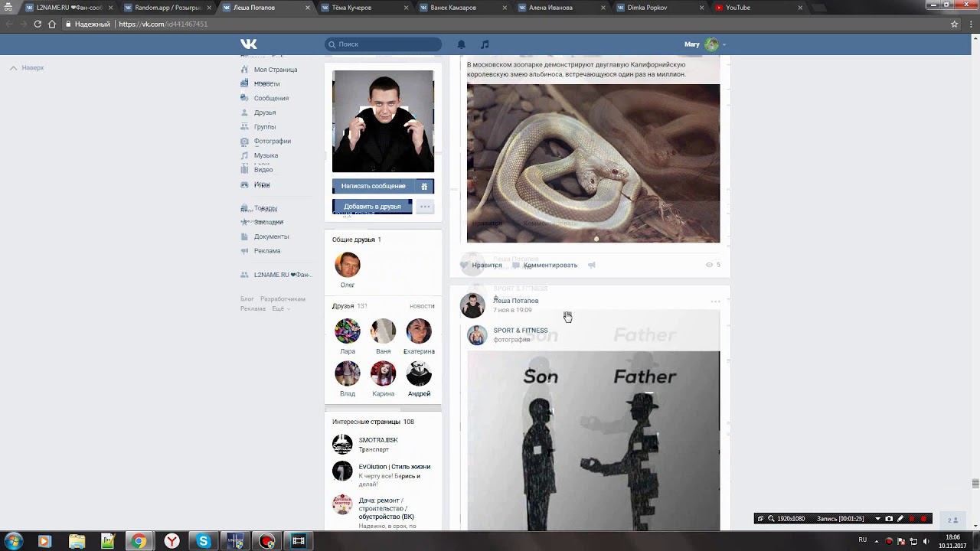Open the Son Father photo post
This screenshot has height=551, width=980.
(593, 440)
